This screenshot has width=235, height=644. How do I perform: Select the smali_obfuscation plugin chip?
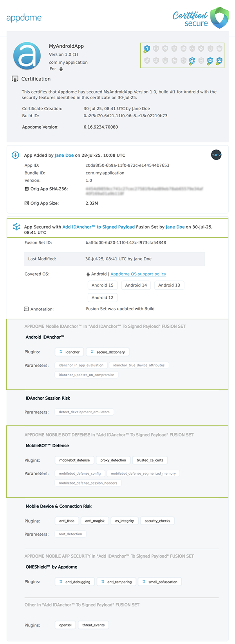(x=159, y=581)
